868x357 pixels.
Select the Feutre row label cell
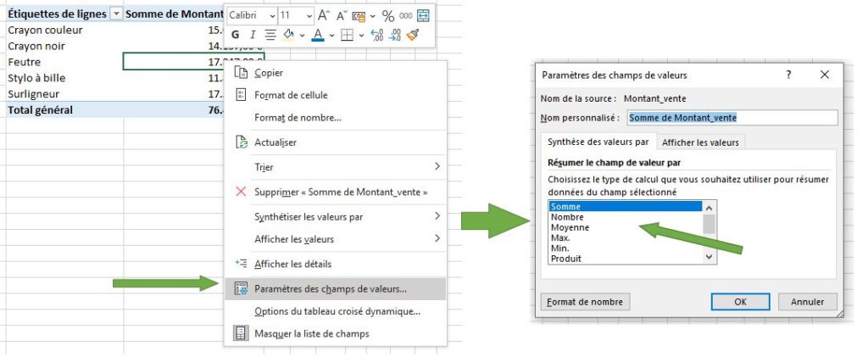pyautogui.click(x=64, y=62)
